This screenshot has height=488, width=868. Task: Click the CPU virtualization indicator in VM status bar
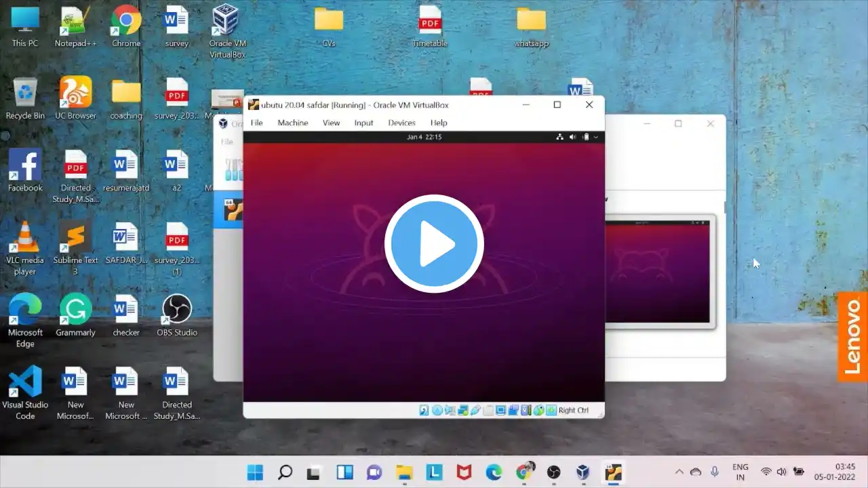coord(526,410)
